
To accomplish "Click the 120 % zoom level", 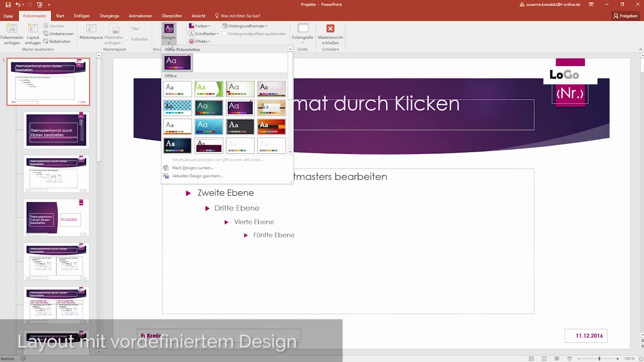I will (x=629, y=358).
